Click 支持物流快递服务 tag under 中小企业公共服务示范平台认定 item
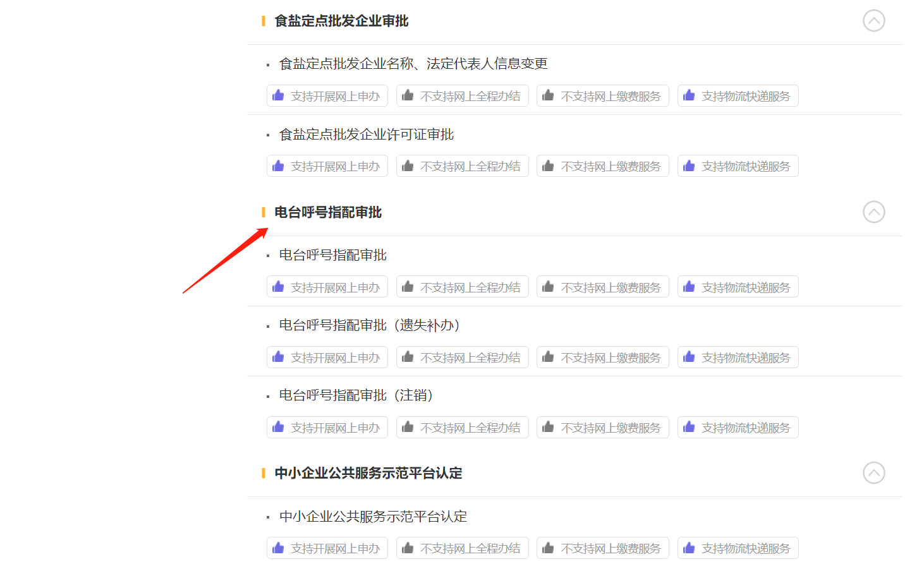The image size is (924, 576). click(x=738, y=548)
